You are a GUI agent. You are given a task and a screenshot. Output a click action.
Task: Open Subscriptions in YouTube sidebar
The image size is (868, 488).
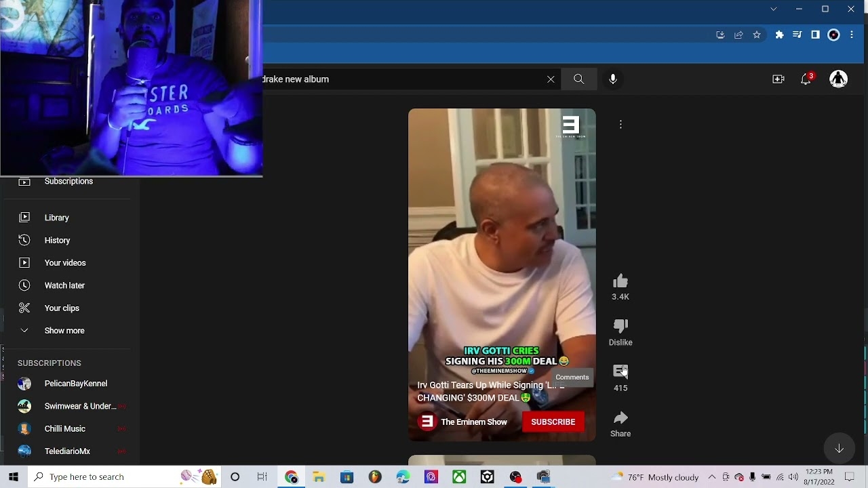click(x=68, y=182)
